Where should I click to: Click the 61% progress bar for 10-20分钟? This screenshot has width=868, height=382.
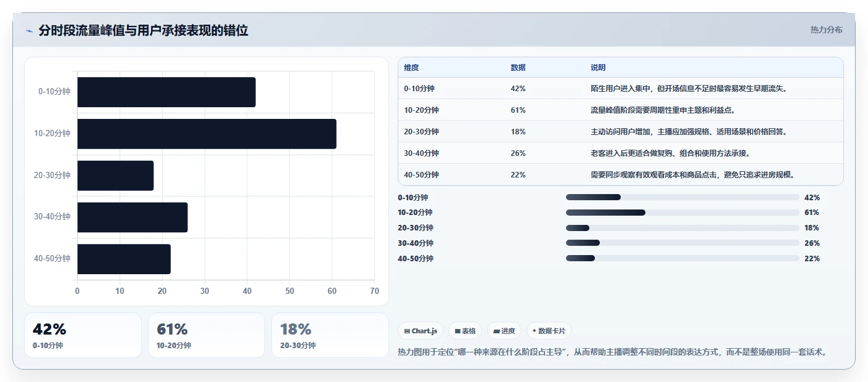coord(682,213)
